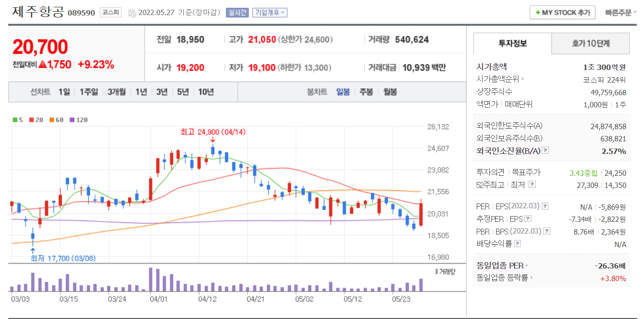The image size is (644, 319).
Task: Select the 5년 line chart period
Action: click(x=183, y=92)
